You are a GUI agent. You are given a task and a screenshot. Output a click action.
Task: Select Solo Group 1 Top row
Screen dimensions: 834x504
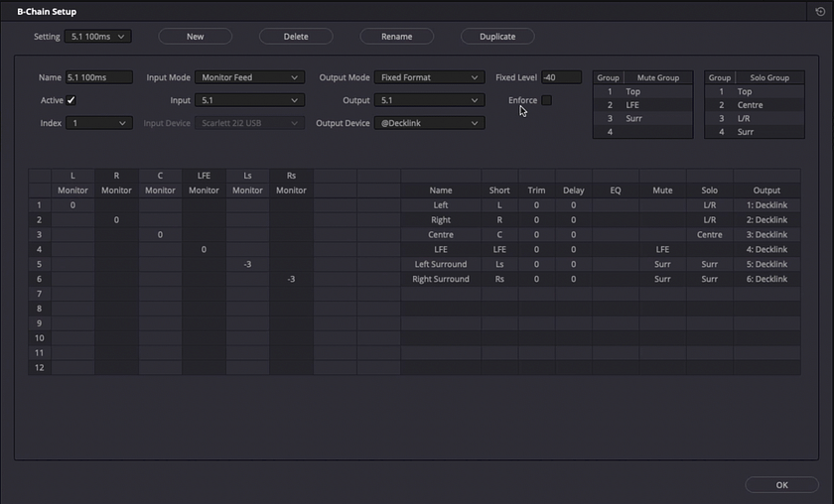755,91
